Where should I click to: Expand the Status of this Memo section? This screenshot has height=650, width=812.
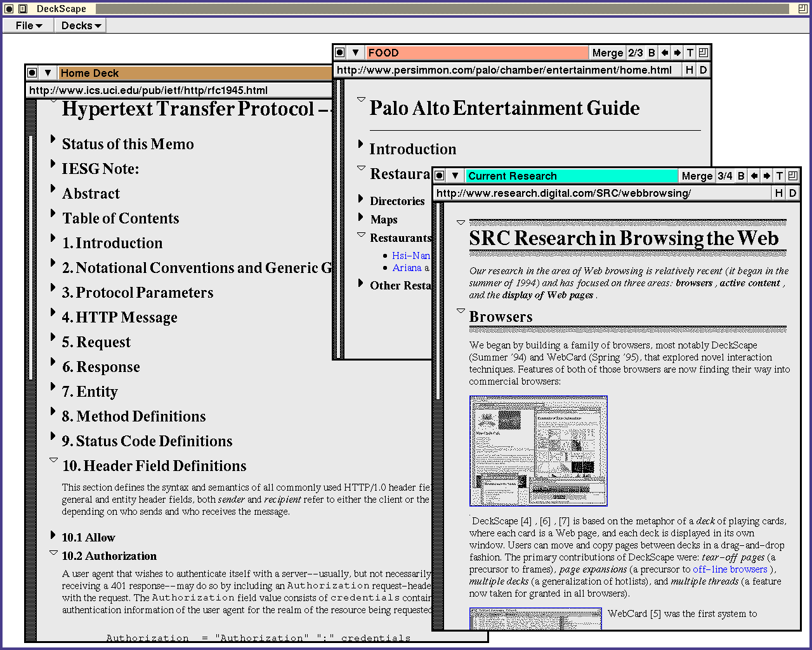pos(53,139)
